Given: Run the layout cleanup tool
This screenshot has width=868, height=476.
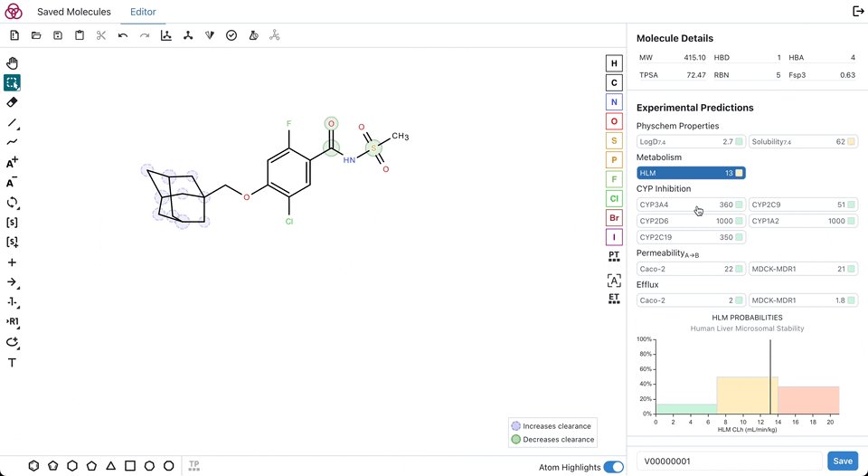Looking at the screenshot, I should [x=166, y=35].
